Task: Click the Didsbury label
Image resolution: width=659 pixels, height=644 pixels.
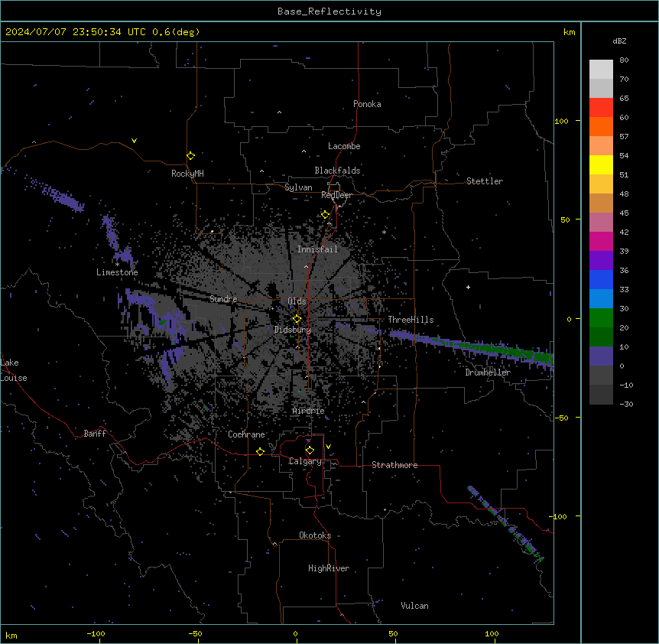Action: (293, 330)
